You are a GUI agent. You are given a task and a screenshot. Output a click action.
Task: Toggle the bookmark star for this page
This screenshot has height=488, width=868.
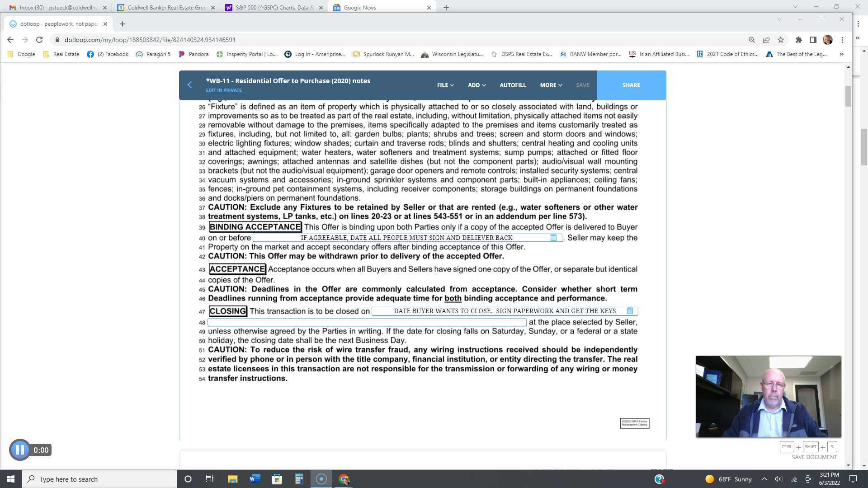click(781, 40)
